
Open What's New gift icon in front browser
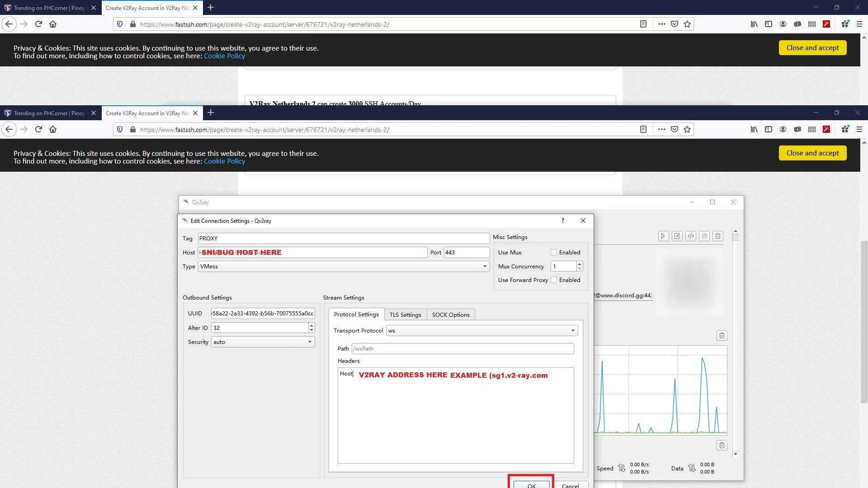tap(845, 130)
